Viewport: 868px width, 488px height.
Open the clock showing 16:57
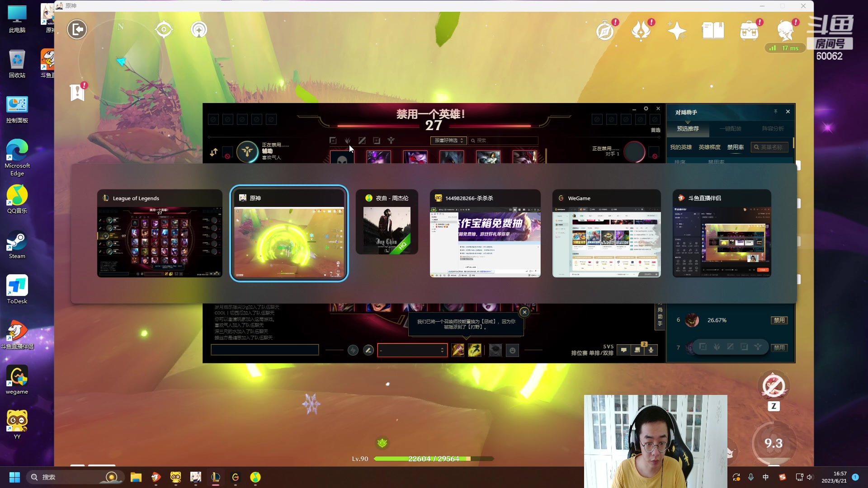click(834, 477)
